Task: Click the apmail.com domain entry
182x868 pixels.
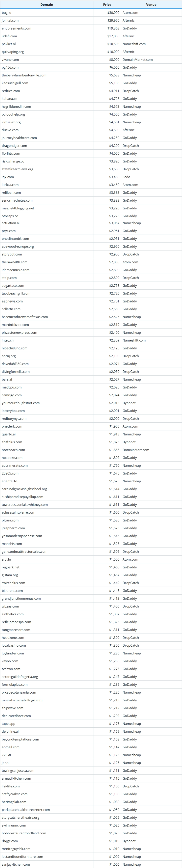Action: pyautogui.click(x=10, y=747)
